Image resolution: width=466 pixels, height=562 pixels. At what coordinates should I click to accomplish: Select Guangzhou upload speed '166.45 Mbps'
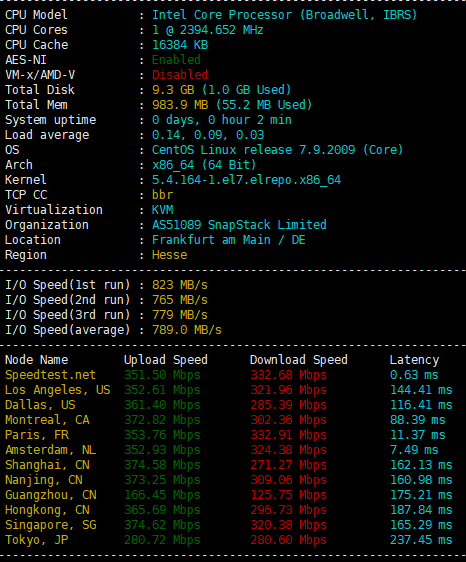(162, 495)
